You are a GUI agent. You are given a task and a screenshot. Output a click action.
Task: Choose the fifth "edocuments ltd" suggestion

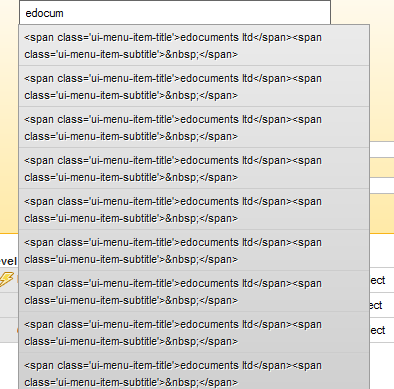coord(194,209)
